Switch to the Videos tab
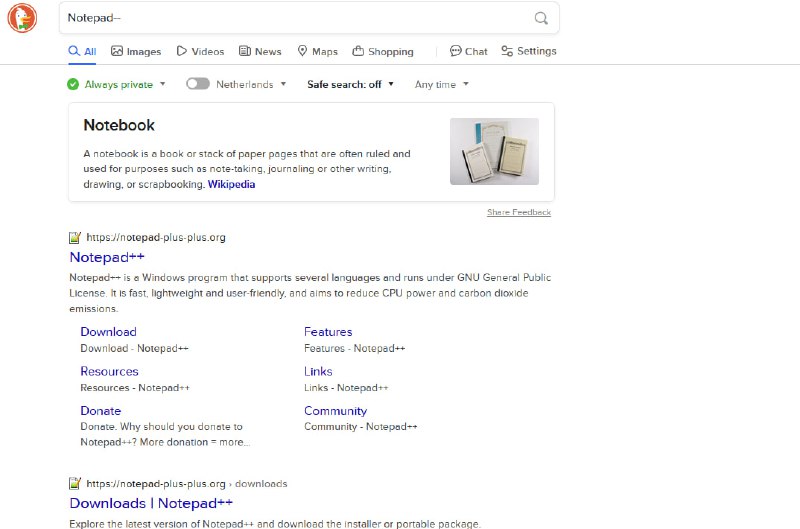This screenshot has height=529, width=800. tap(200, 51)
